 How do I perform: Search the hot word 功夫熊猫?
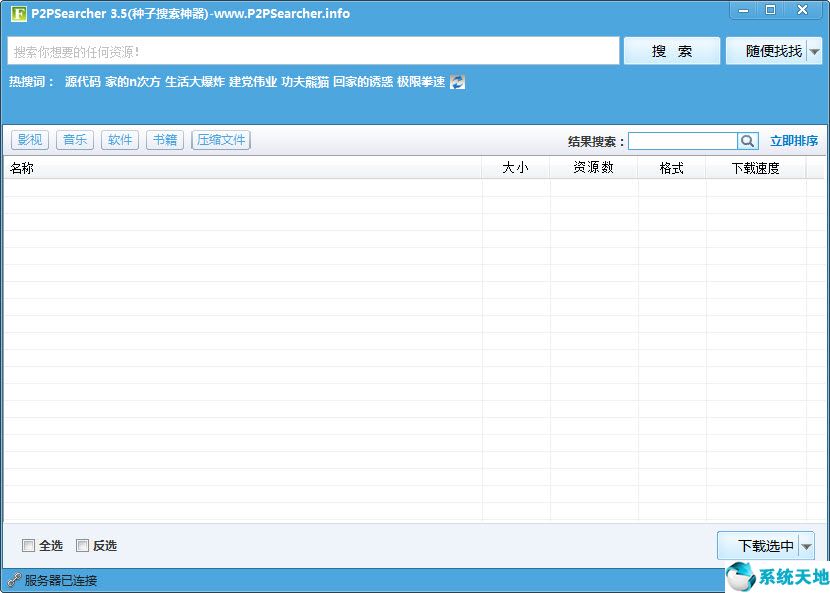pyautogui.click(x=305, y=82)
